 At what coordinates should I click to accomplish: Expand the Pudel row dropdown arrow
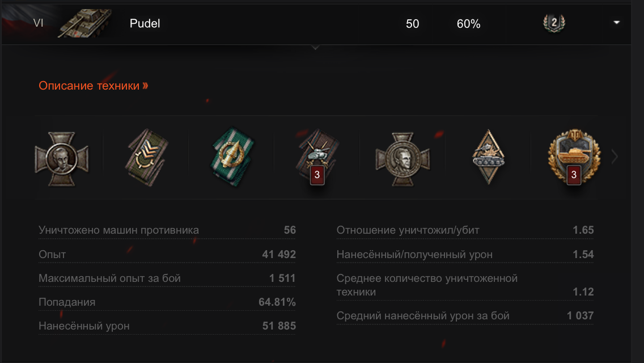point(617,23)
